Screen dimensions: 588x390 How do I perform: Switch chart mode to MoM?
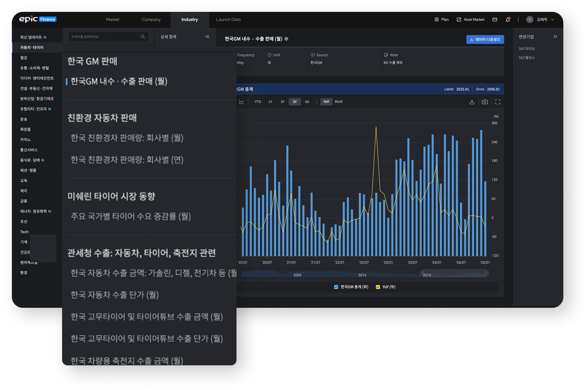click(x=338, y=101)
